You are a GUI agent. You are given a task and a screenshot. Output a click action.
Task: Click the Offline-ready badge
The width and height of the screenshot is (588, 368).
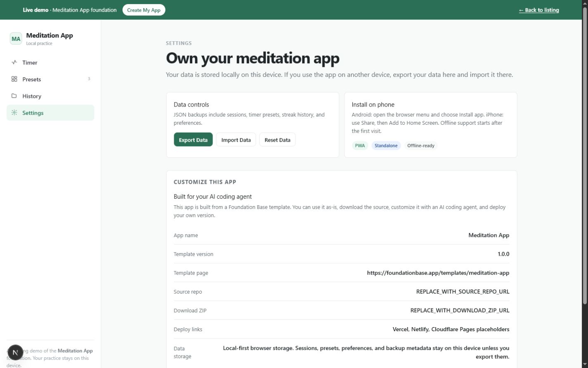[421, 145]
